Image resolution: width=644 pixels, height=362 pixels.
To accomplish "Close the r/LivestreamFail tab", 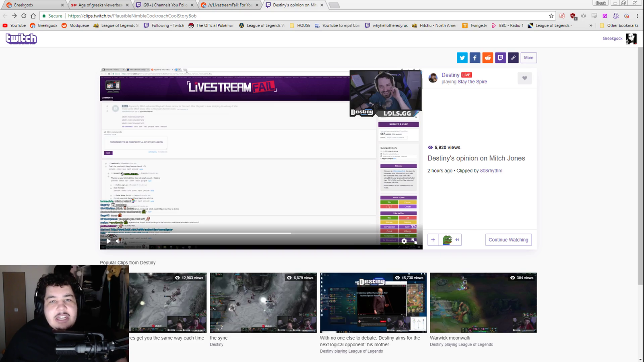I will click(x=257, y=5).
